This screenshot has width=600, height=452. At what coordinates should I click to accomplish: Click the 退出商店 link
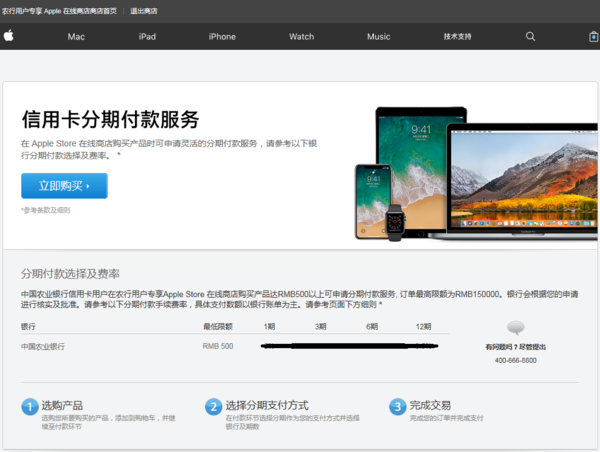click(144, 11)
